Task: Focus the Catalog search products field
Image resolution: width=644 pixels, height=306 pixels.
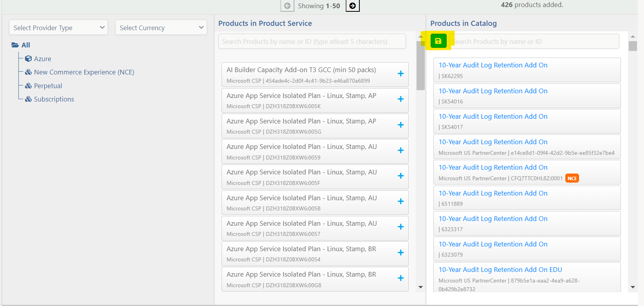Action: 534,42
